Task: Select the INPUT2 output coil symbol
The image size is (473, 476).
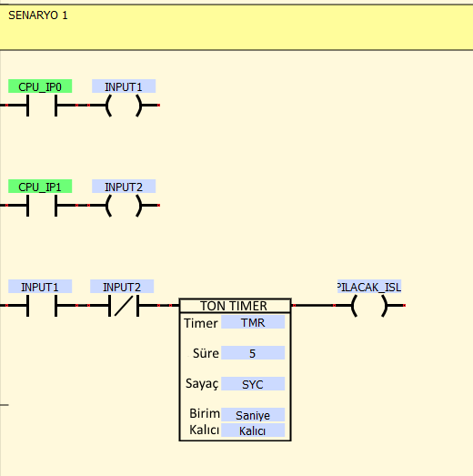Action: tap(124, 206)
